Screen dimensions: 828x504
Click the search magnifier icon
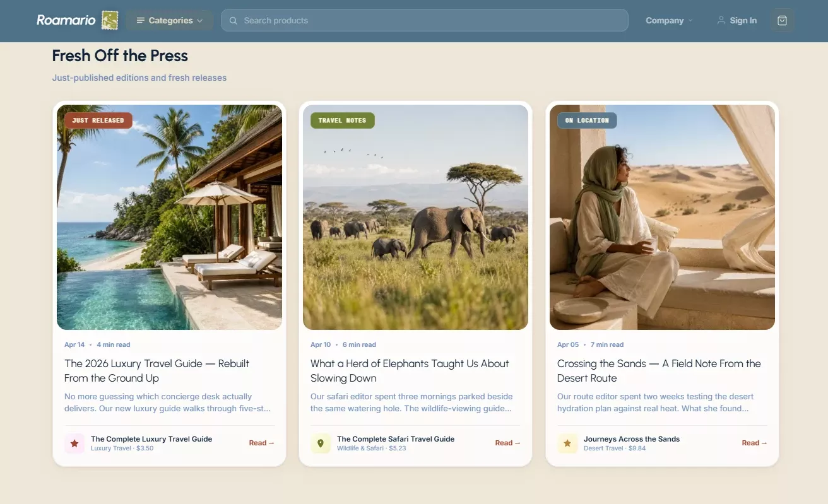coord(233,20)
